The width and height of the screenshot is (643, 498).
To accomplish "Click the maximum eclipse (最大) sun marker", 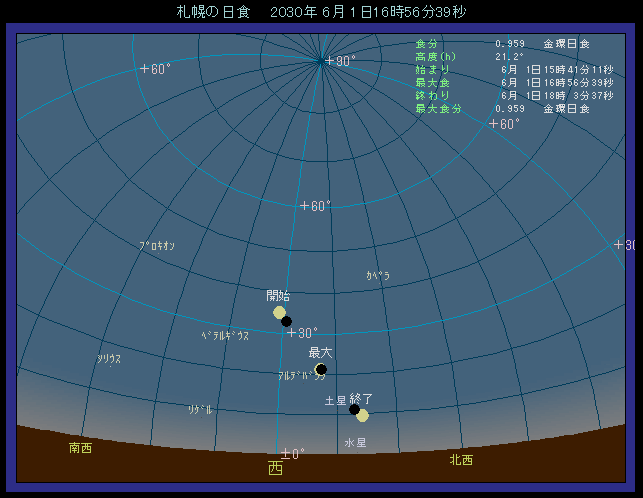I will pyautogui.click(x=320, y=369).
